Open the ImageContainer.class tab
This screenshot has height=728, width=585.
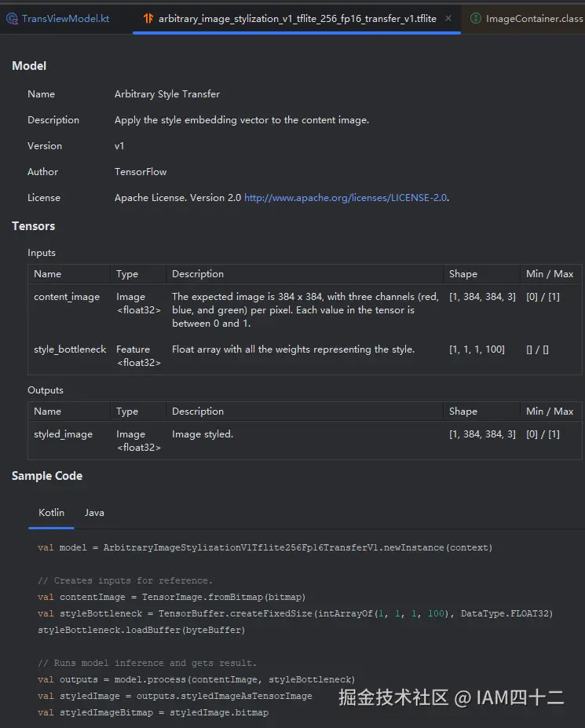pyautogui.click(x=534, y=18)
